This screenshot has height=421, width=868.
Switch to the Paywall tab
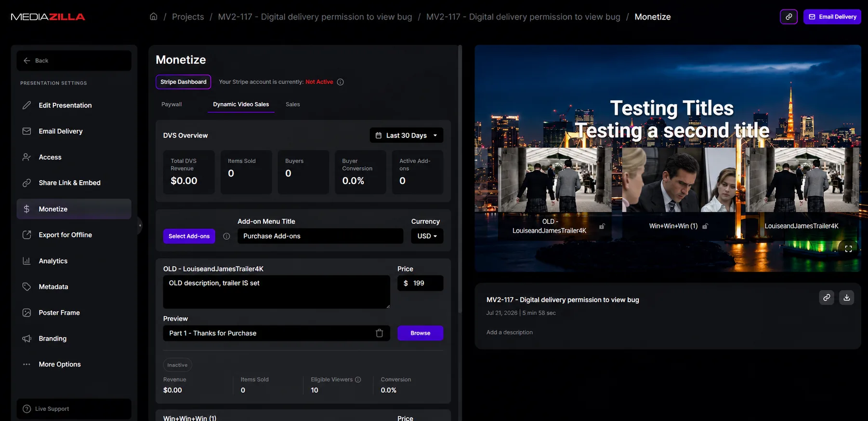(x=171, y=104)
